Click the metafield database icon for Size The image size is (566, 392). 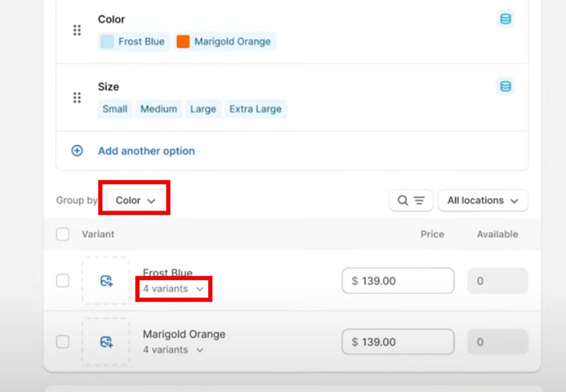click(x=505, y=86)
